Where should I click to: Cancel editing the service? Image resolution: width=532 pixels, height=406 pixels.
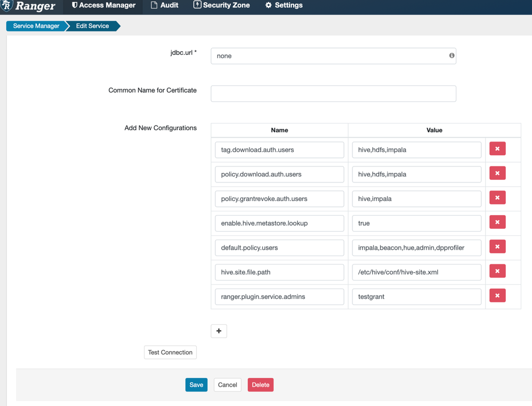click(227, 385)
